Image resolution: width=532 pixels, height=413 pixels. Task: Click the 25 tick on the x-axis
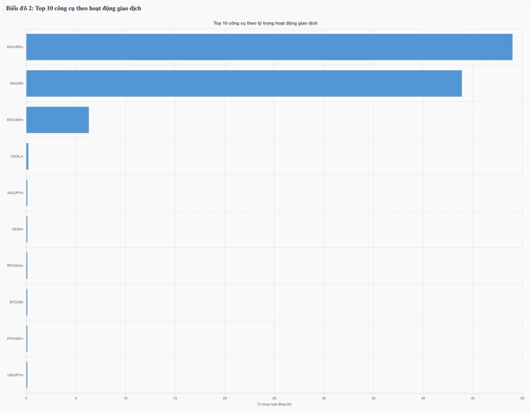pos(274,398)
